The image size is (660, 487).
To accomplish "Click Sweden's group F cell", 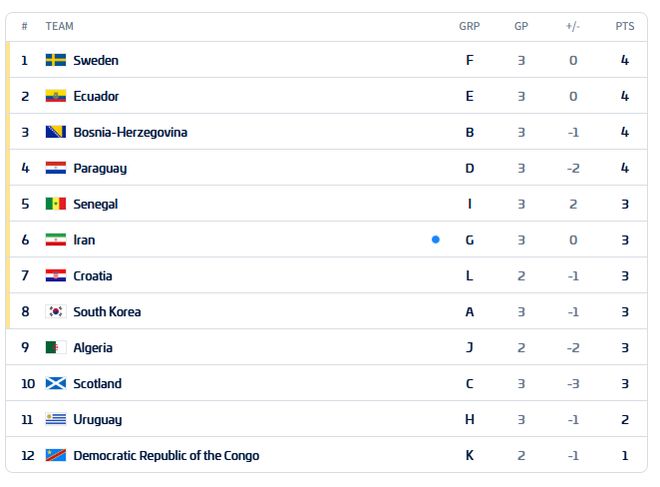I will [x=470, y=60].
